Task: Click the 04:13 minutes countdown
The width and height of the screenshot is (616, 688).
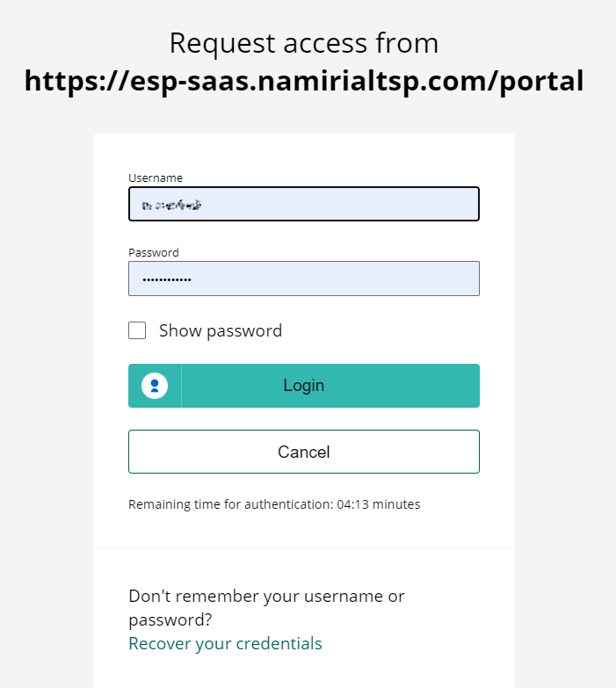Action: click(378, 504)
